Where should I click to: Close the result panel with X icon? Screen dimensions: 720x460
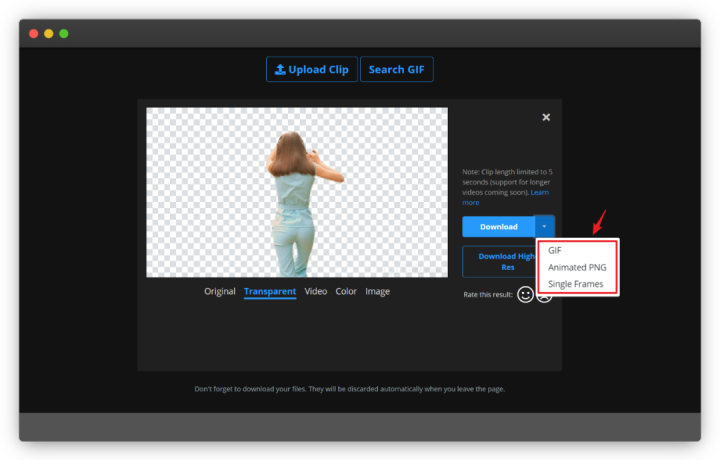(546, 117)
